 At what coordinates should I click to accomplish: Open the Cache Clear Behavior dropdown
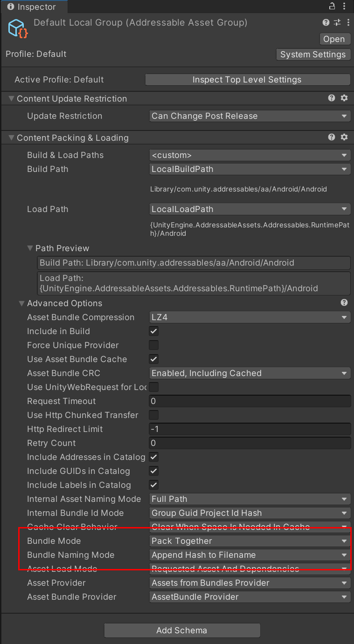(x=250, y=527)
